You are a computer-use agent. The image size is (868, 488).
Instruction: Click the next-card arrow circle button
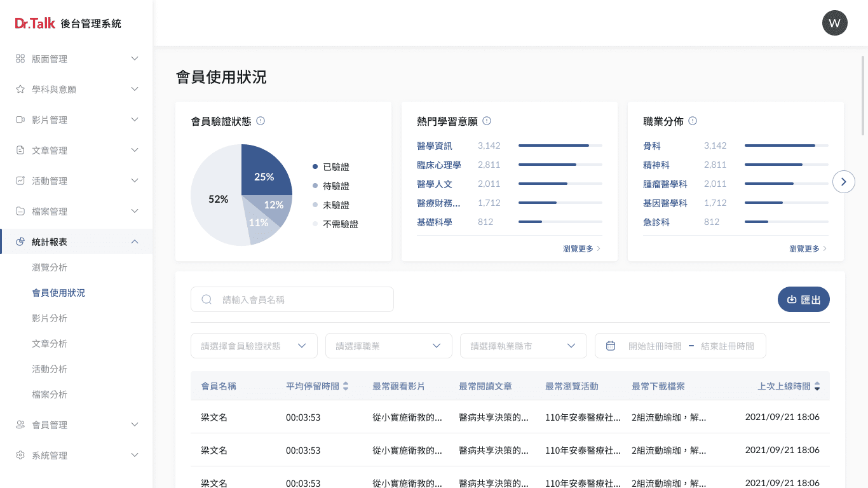[x=843, y=182]
